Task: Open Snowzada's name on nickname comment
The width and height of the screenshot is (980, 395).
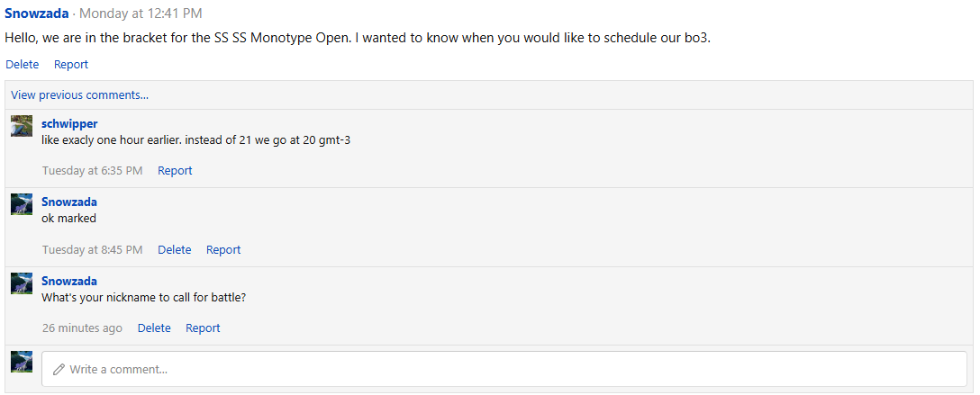Action: point(69,282)
